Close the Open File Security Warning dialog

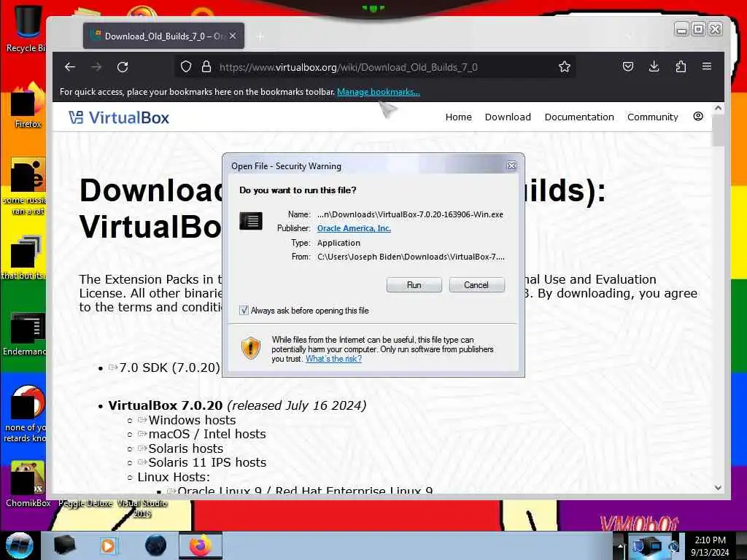(511, 166)
